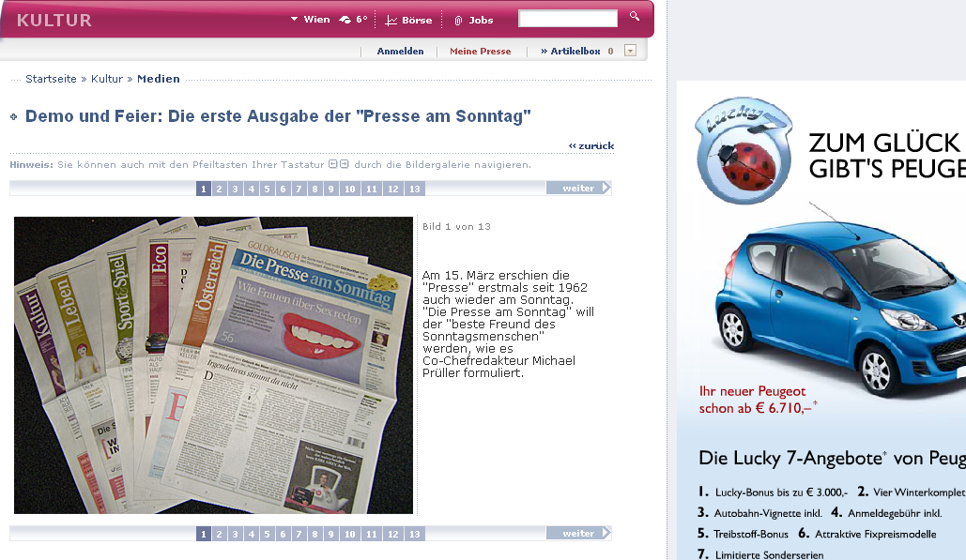Image resolution: width=966 pixels, height=560 pixels.
Task: Go to image 10 in top pagination
Action: 350,189
